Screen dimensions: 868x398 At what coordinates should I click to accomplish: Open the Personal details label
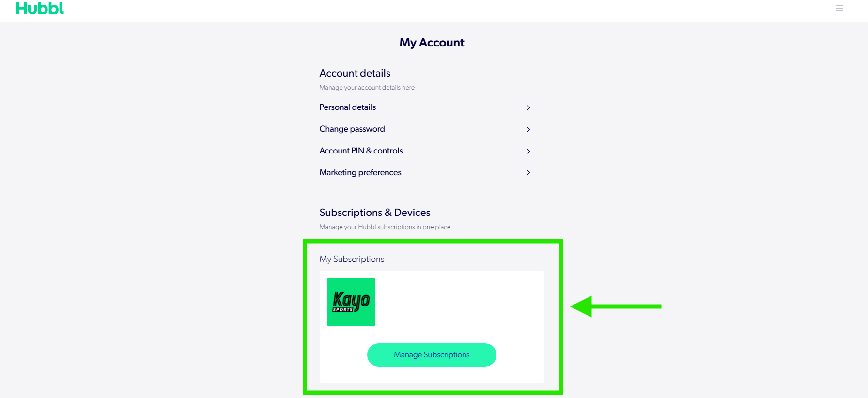[x=347, y=107]
